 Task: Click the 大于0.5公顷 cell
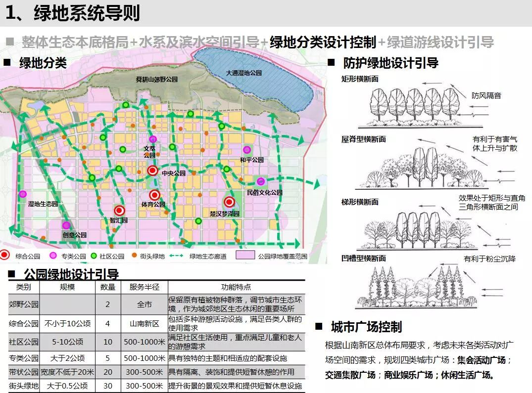(x=67, y=386)
